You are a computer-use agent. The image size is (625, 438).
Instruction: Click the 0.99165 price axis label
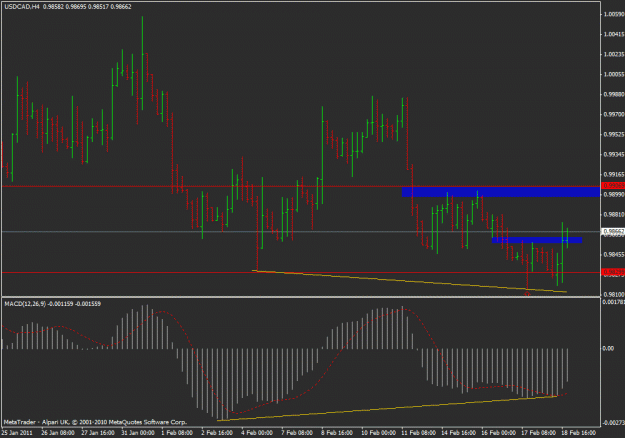(x=613, y=174)
